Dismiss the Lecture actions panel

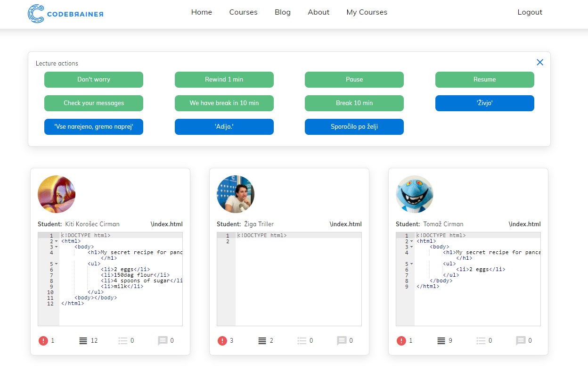[x=540, y=62]
